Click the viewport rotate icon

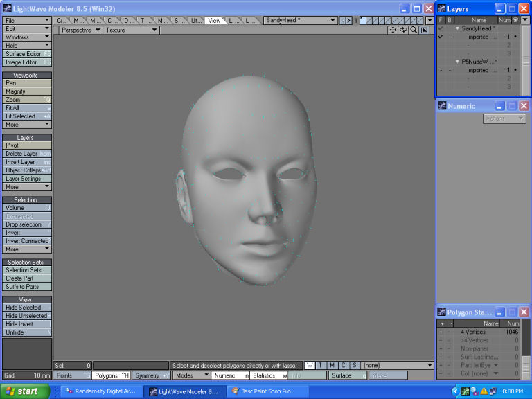(x=403, y=30)
